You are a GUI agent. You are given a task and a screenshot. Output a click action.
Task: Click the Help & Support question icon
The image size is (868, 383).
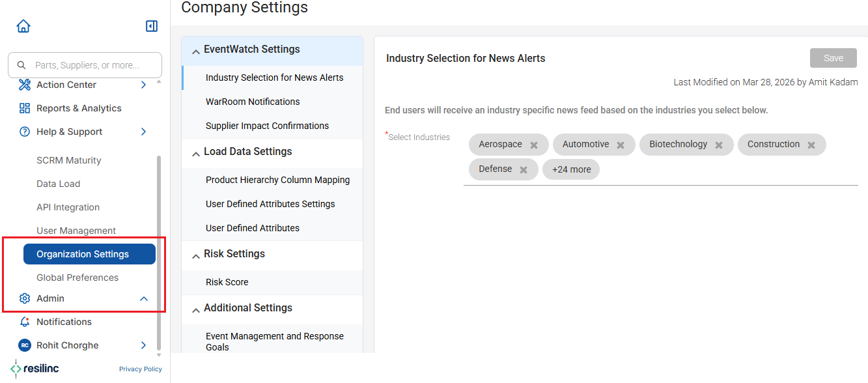pos(25,132)
